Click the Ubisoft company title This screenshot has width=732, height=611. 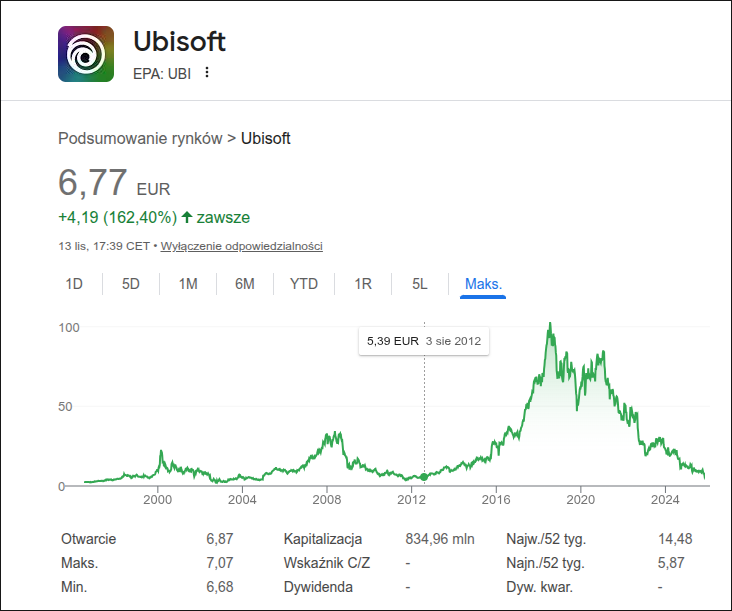[179, 42]
